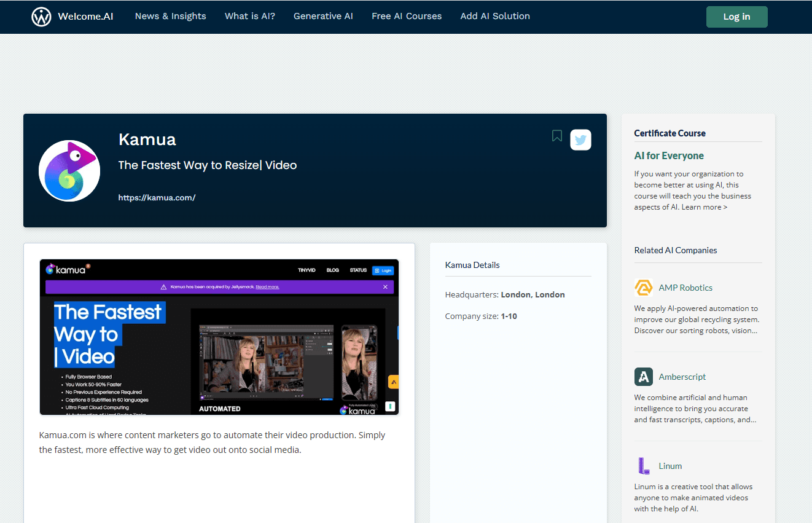Go to Generative AI section
Viewport: 812px width, 523px height.
pos(323,17)
